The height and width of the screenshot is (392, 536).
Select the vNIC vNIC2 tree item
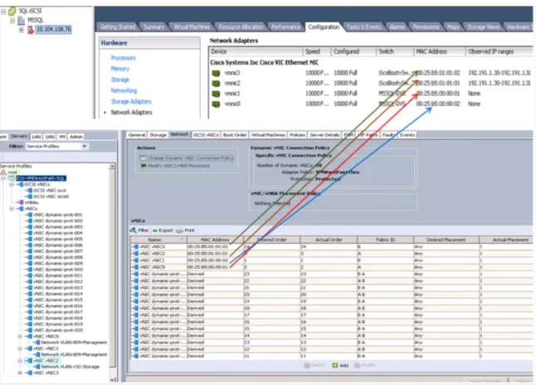coord(46,361)
